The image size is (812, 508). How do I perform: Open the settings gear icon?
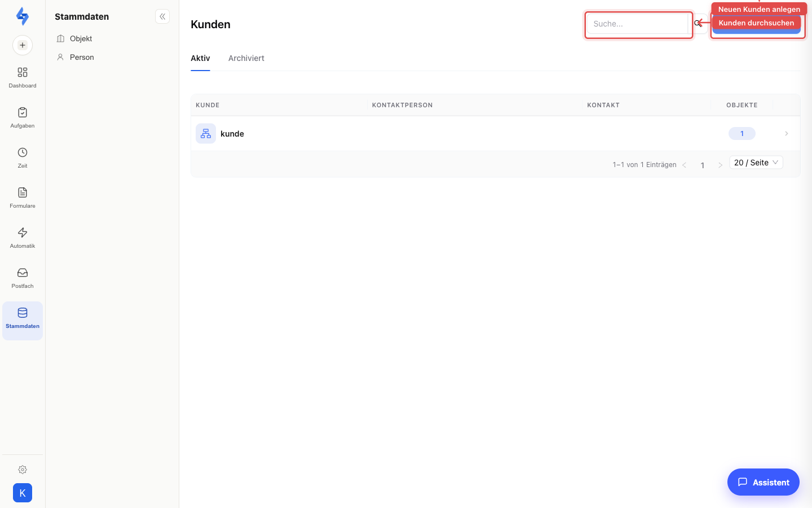point(23,470)
